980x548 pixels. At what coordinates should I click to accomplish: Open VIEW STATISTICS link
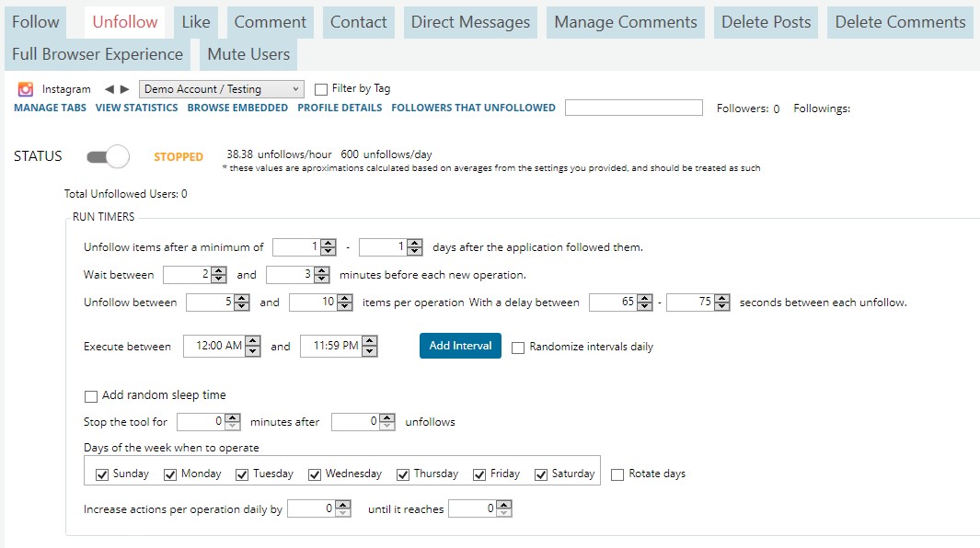pos(137,108)
